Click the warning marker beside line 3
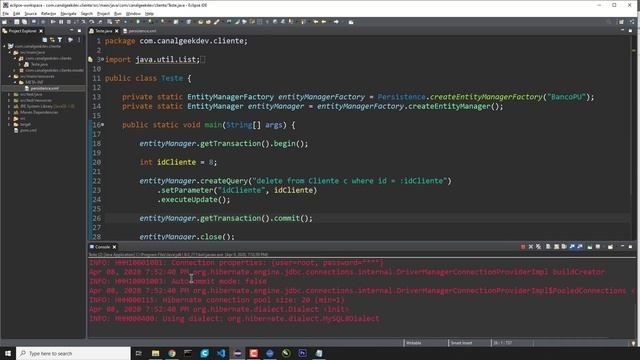640x360 pixels. [x=91, y=60]
